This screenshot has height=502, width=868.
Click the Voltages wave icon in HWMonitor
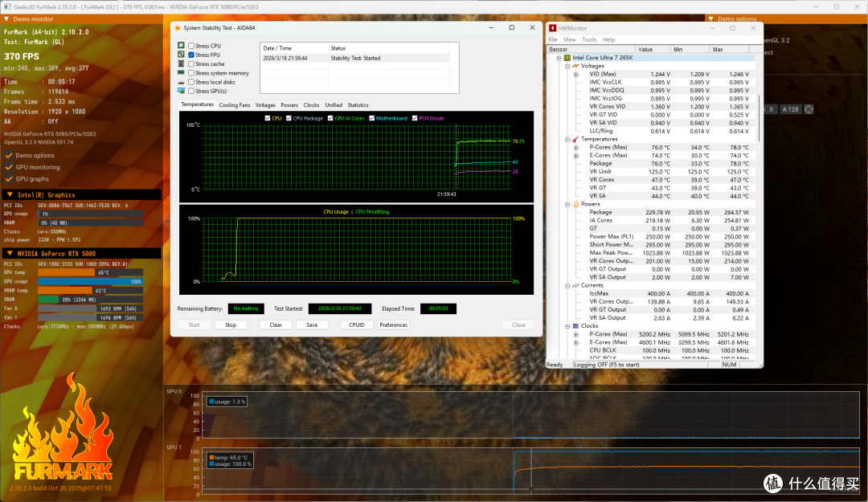coord(575,66)
